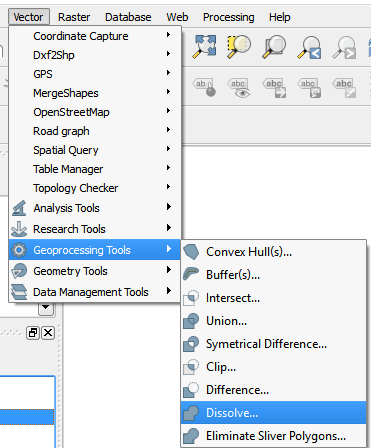The width and height of the screenshot is (371, 448).
Task: Select the Rotate Label tool
Action: coord(309,88)
